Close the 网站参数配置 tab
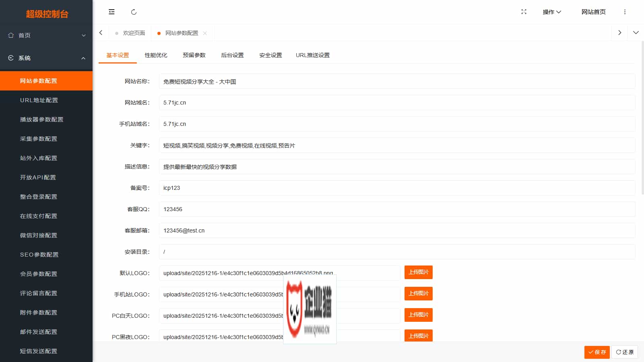 point(205,33)
